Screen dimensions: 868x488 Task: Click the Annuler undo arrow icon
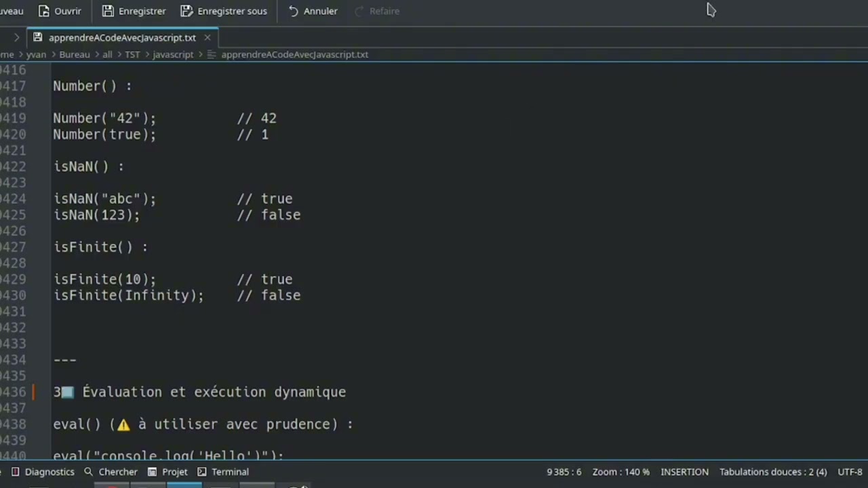294,11
